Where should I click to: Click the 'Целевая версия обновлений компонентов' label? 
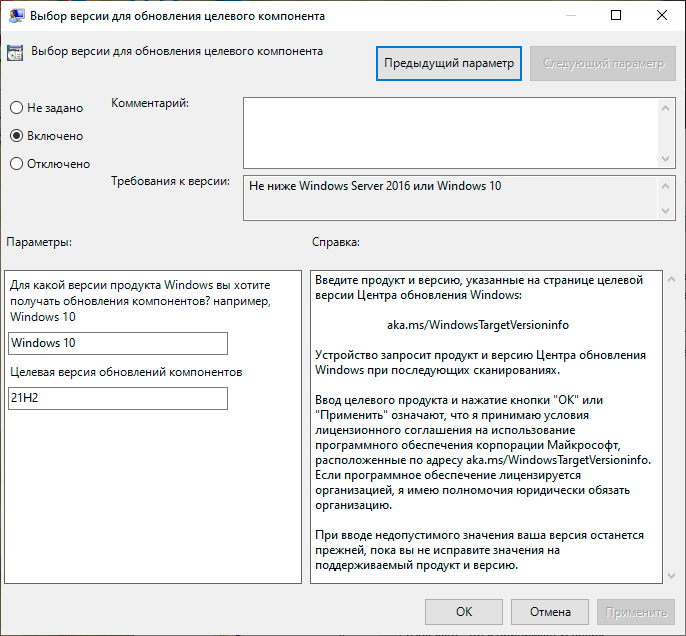coord(126,372)
